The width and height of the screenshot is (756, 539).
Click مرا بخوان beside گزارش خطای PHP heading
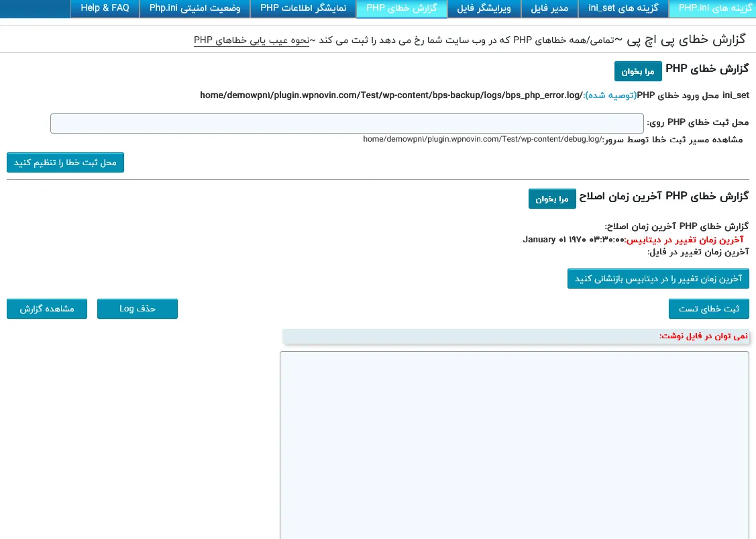click(638, 71)
